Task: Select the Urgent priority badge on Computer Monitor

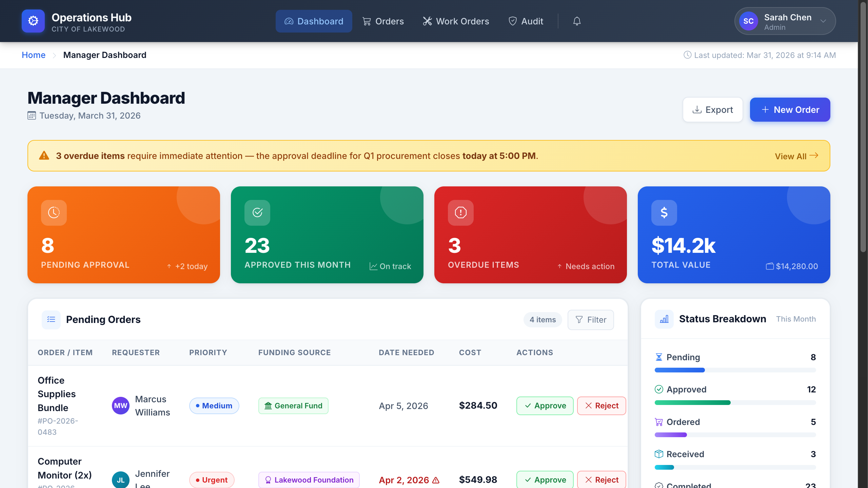Action: point(212,480)
